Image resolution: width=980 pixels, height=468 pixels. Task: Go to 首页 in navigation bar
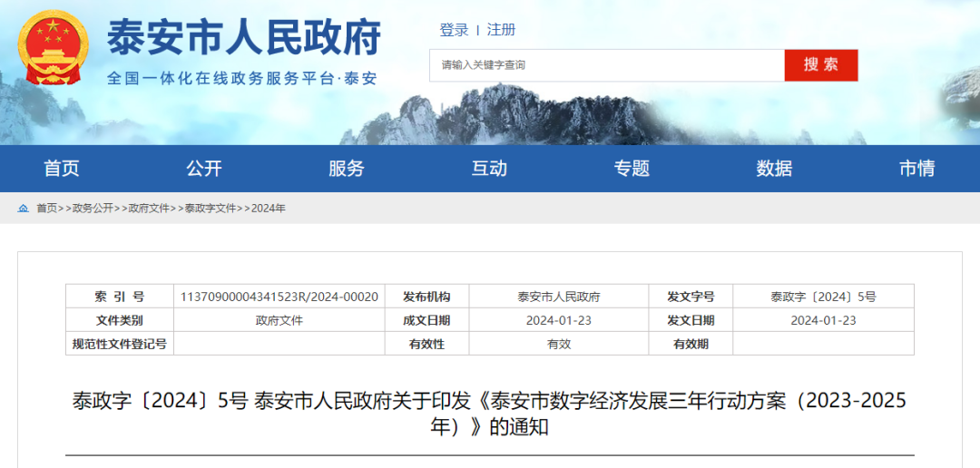point(62,168)
